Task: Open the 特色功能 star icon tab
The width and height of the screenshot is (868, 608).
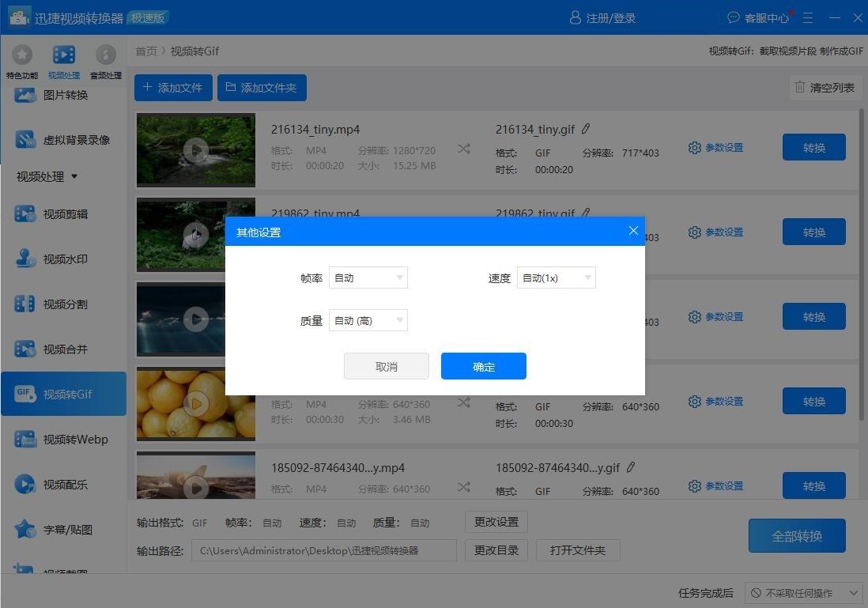Action: click(x=22, y=55)
